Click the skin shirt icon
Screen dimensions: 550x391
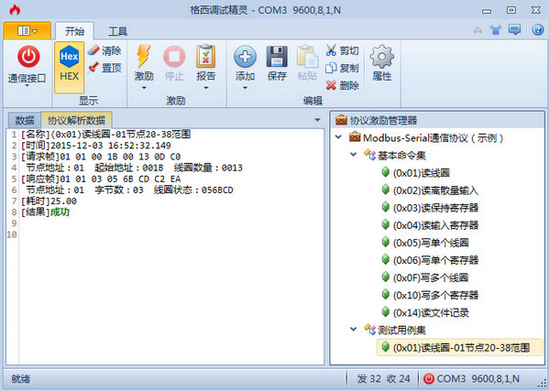[495, 30]
